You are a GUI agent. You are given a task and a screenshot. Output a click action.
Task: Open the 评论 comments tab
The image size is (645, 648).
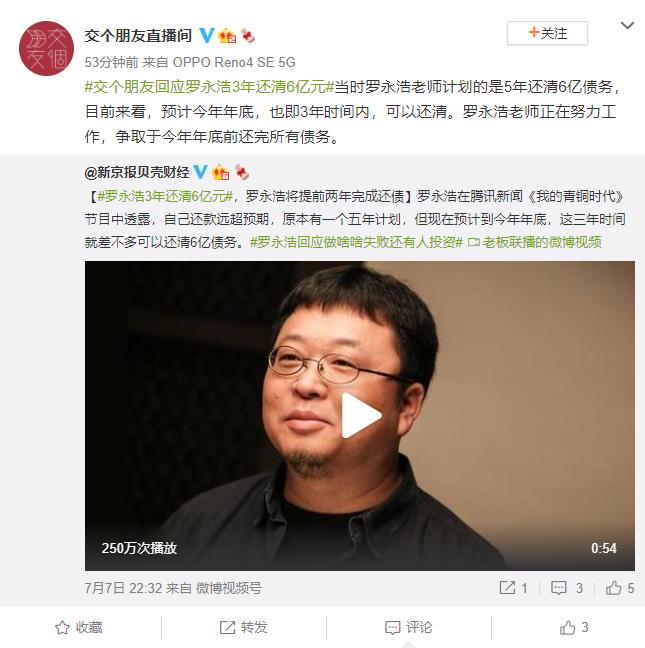pos(409,627)
